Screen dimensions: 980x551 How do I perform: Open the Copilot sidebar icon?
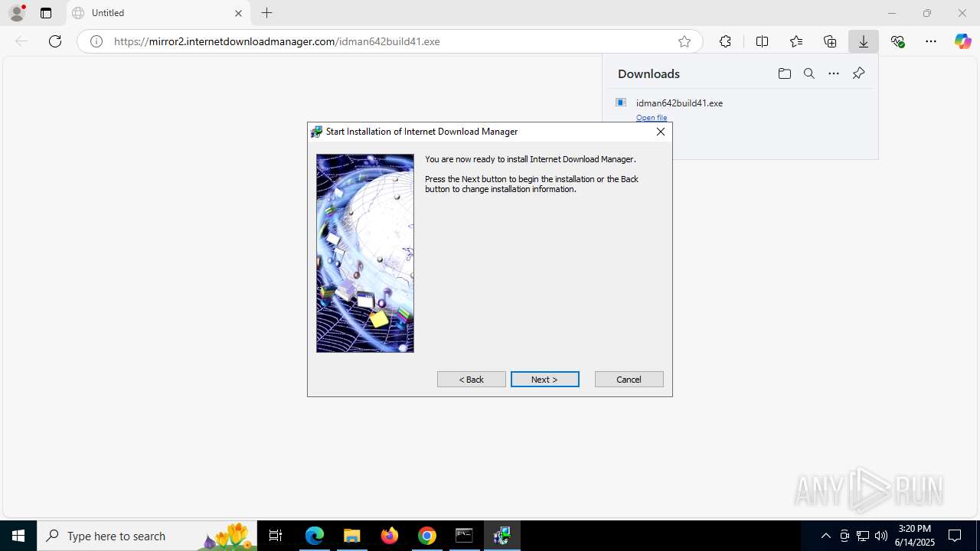[962, 41]
